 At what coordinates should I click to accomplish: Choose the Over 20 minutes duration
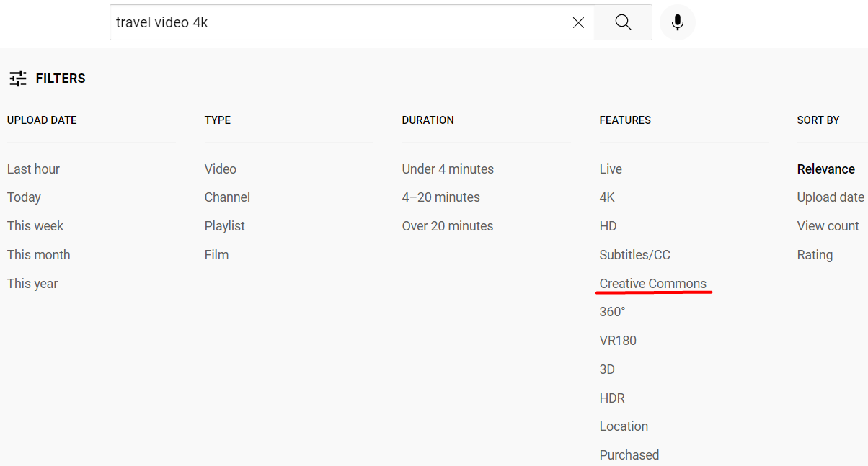point(448,226)
